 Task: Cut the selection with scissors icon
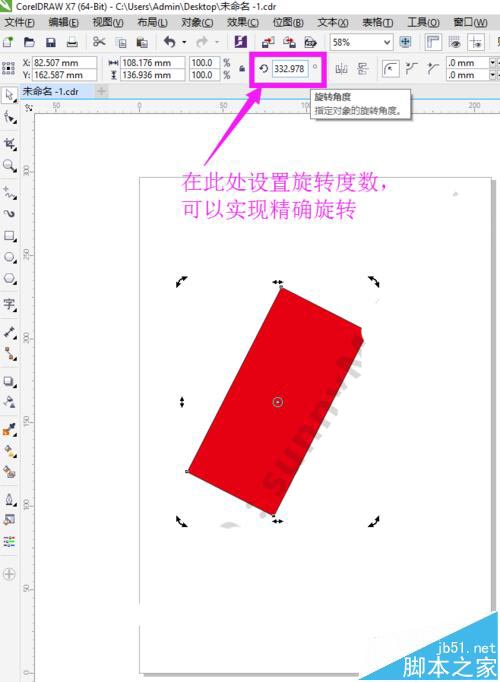coord(99,42)
